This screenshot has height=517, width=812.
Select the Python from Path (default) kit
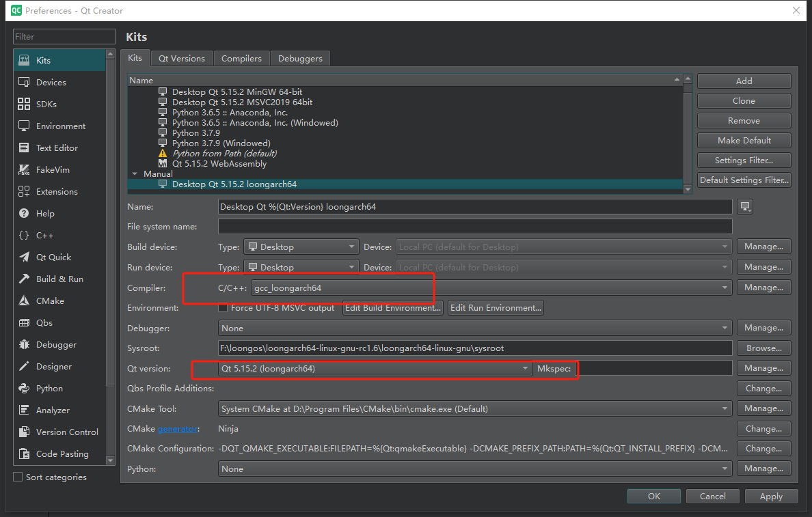pyautogui.click(x=224, y=153)
